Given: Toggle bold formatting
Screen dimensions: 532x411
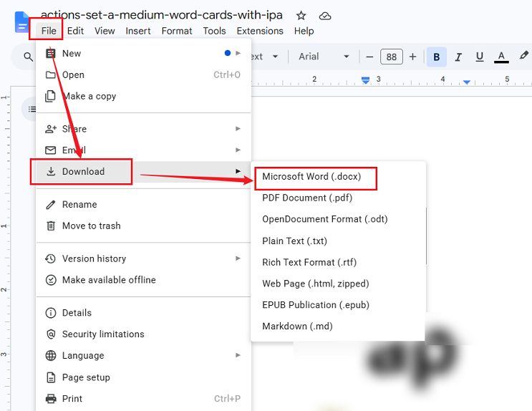Looking at the screenshot, I should point(437,57).
